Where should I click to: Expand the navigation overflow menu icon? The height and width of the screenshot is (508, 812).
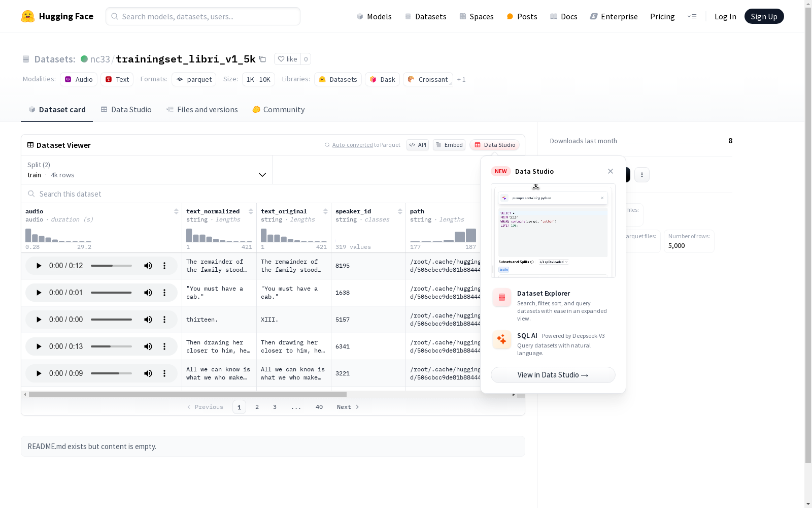point(692,16)
